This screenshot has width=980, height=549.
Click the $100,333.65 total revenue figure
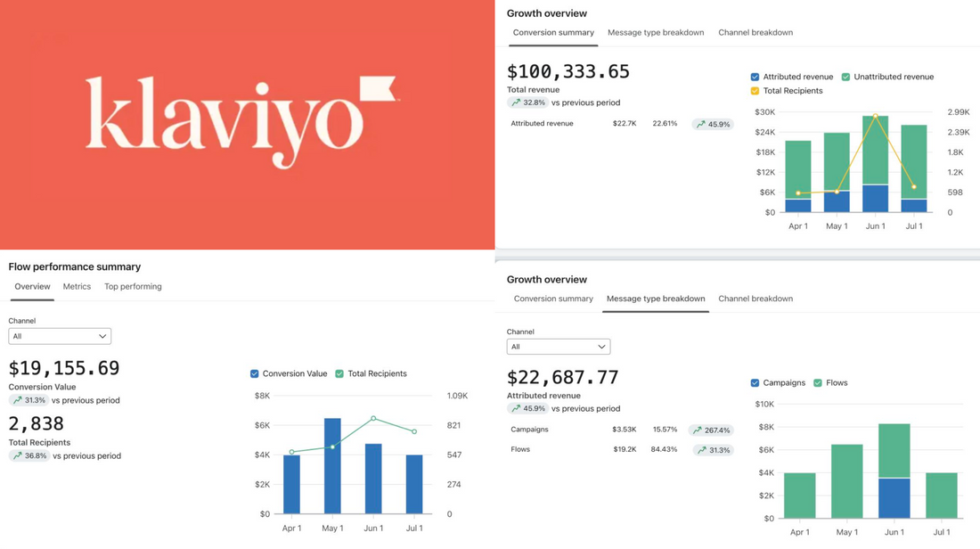click(x=568, y=71)
